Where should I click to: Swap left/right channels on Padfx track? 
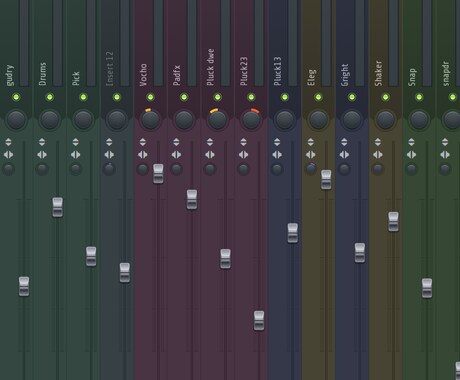click(176, 155)
